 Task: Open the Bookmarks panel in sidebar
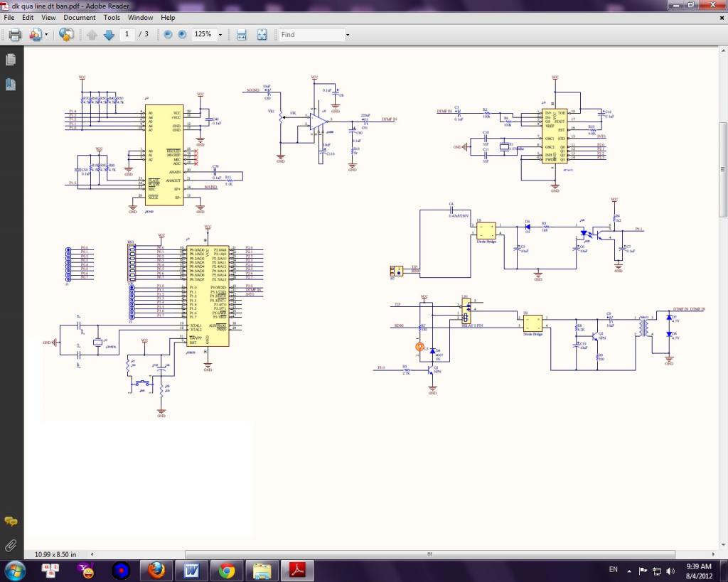pyautogui.click(x=11, y=84)
